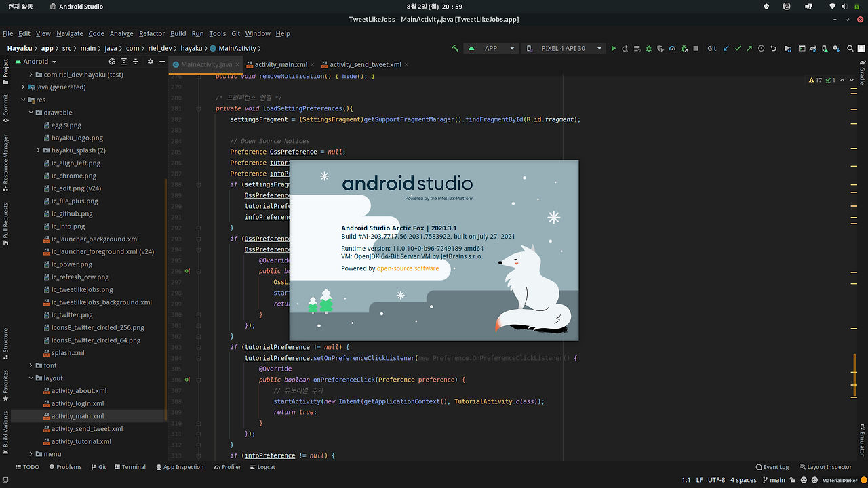Click the hayaku breadcrumb in navigation bar
This screenshot has width=868, height=488.
191,48
